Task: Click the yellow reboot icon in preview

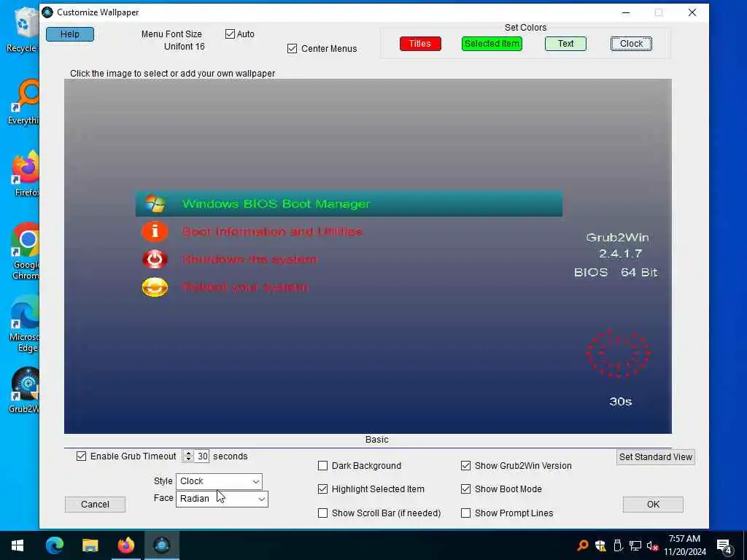Action: (155, 287)
